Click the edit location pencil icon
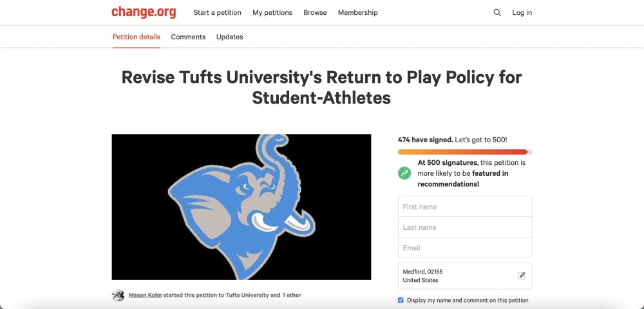The image size is (644, 309). tap(522, 276)
